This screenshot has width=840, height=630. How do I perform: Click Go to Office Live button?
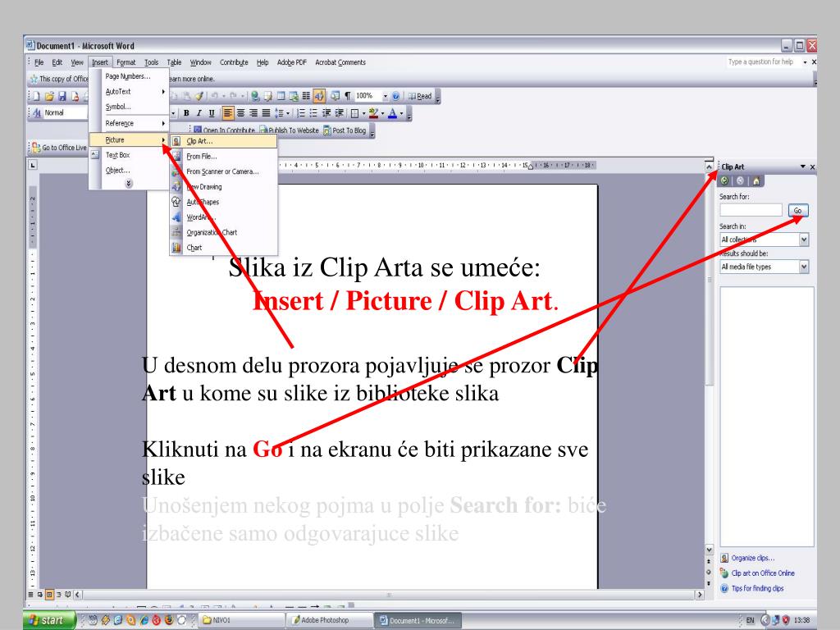point(59,148)
